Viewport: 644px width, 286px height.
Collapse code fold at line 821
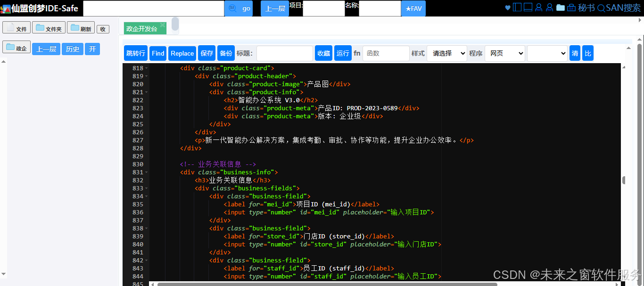coord(146,92)
